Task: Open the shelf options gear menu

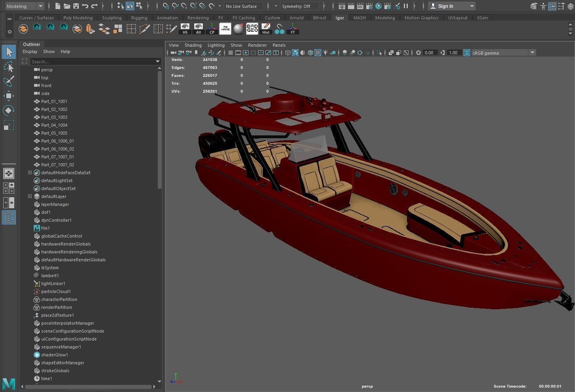Action: point(10,32)
